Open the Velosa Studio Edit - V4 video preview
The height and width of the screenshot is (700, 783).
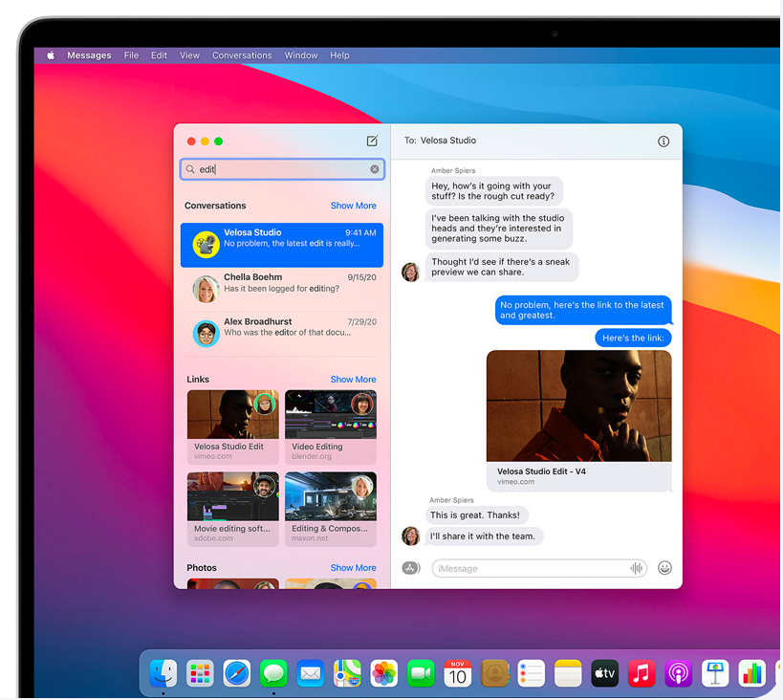coord(578,421)
